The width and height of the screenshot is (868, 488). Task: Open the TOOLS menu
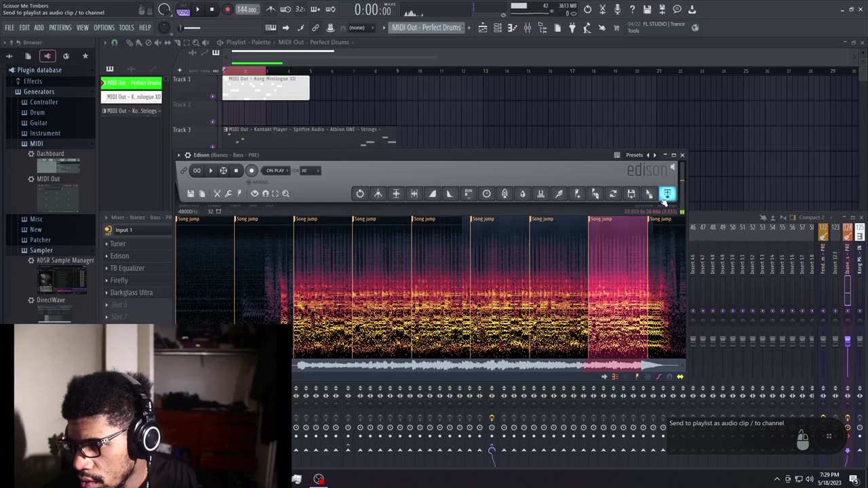coord(127,28)
